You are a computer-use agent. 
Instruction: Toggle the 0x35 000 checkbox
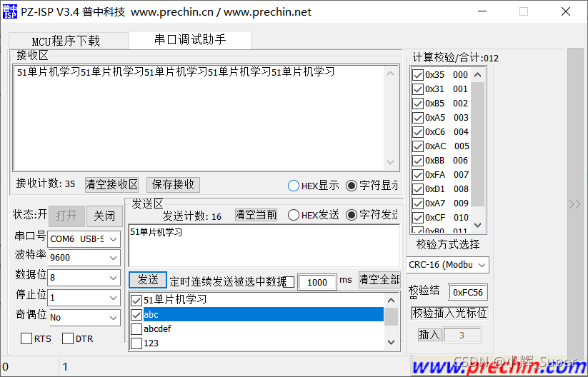click(418, 75)
